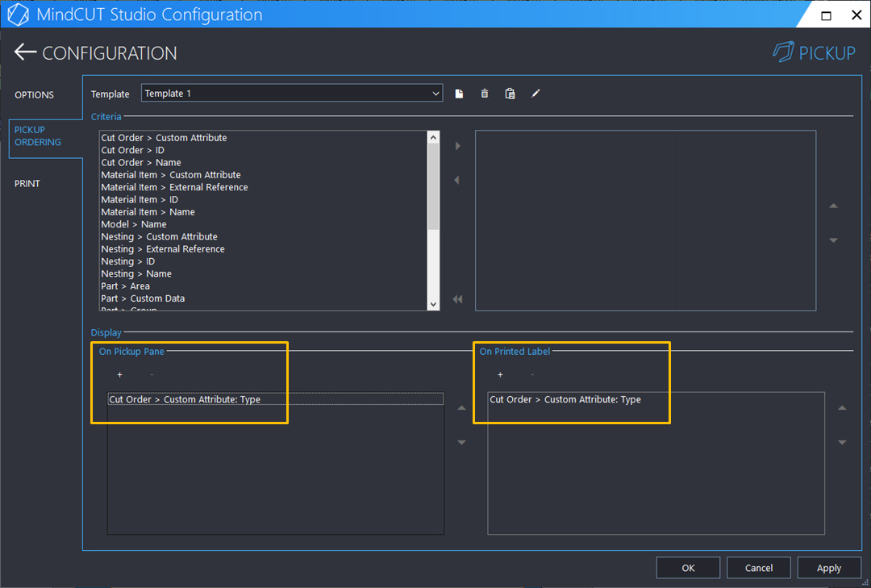871x588 pixels.
Task: Click the Cancel button
Action: point(759,568)
